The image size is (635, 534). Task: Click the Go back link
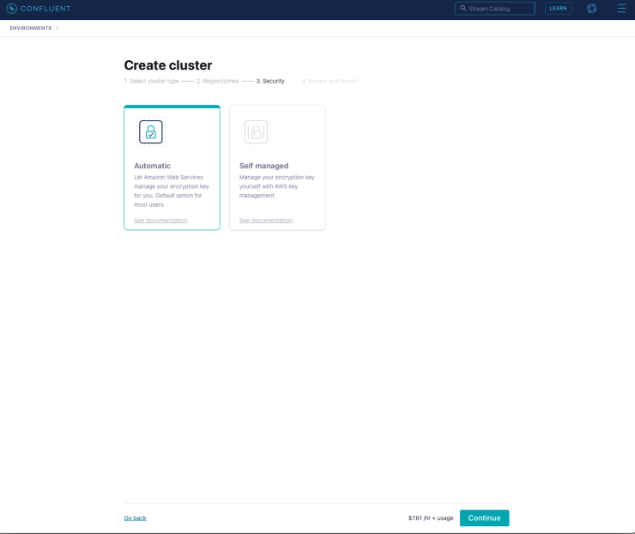pos(135,518)
